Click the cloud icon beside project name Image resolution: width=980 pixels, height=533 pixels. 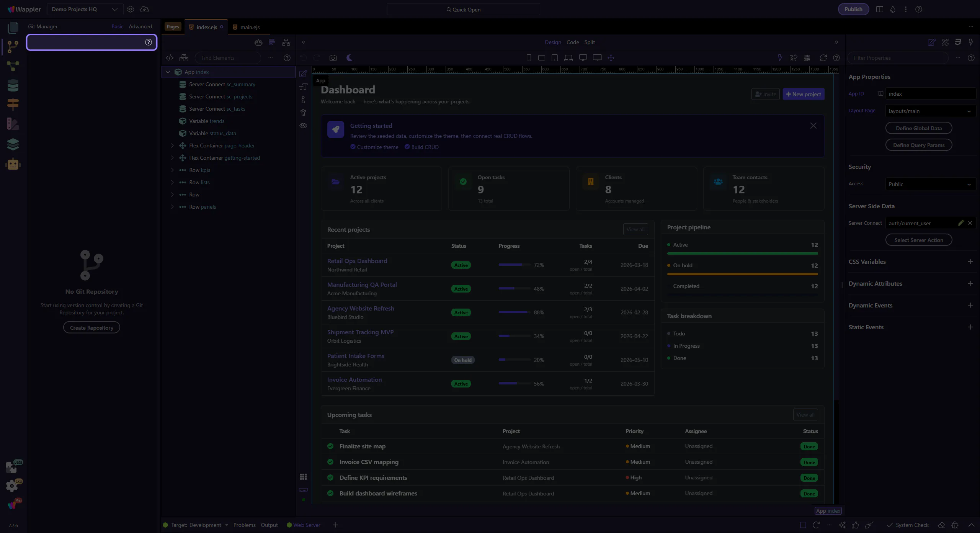144,9
